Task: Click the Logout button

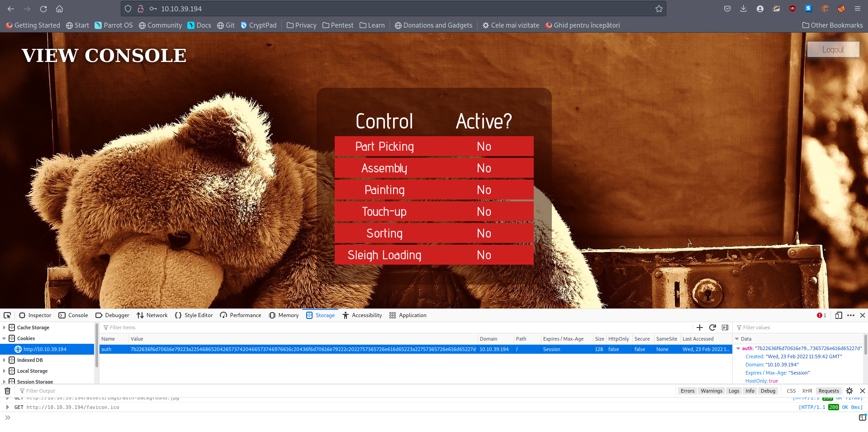Action: pos(833,49)
